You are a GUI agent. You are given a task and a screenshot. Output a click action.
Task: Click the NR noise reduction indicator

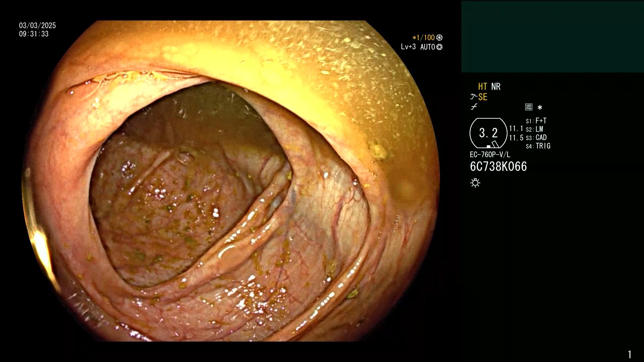click(x=496, y=86)
